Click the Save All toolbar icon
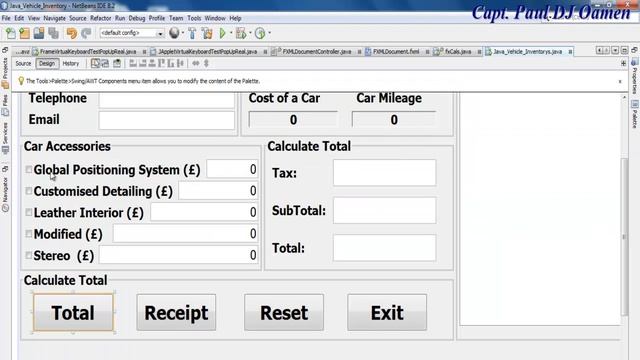 53,33
